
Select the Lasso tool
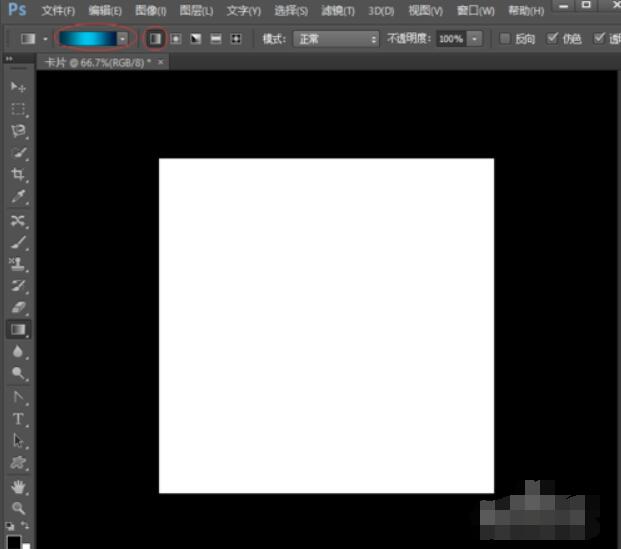pyautogui.click(x=18, y=131)
